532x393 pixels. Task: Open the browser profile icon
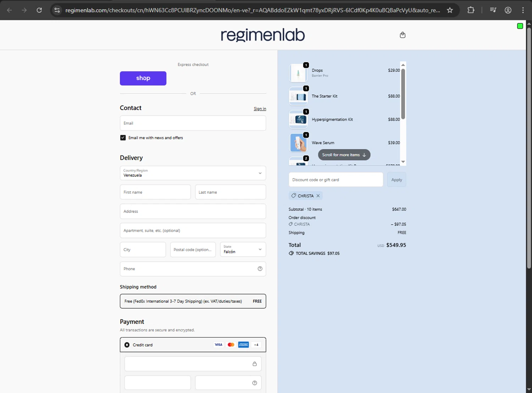[508, 10]
